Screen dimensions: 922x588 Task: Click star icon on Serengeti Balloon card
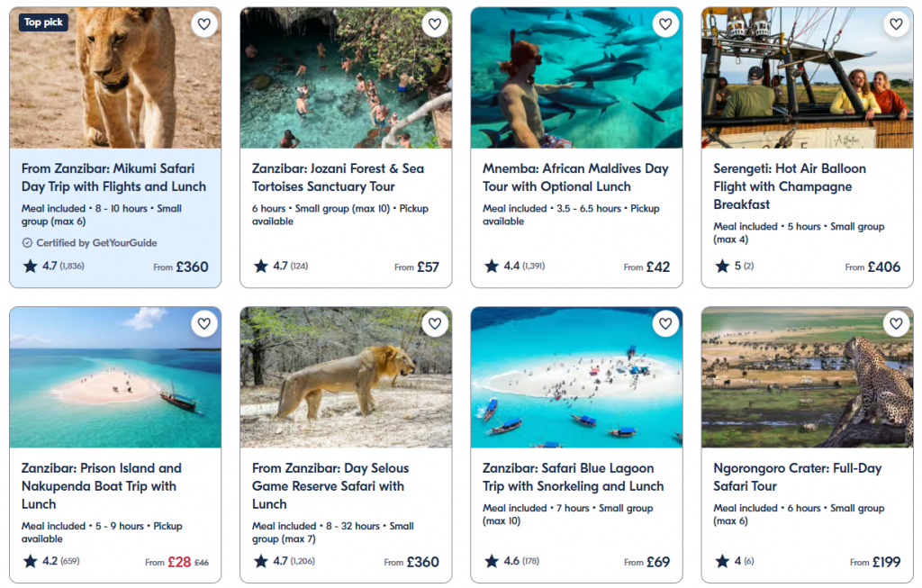pyautogui.click(x=722, y=267)
